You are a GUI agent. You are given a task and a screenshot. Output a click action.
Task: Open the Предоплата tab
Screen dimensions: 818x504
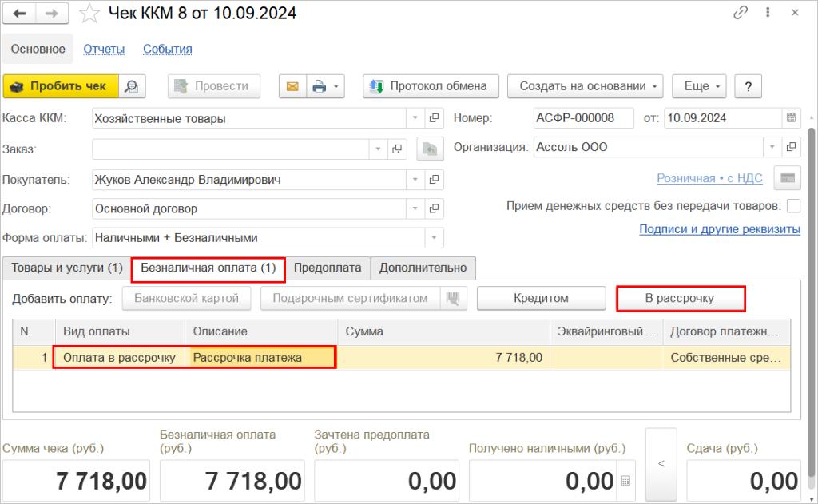(x=328, y=268)
